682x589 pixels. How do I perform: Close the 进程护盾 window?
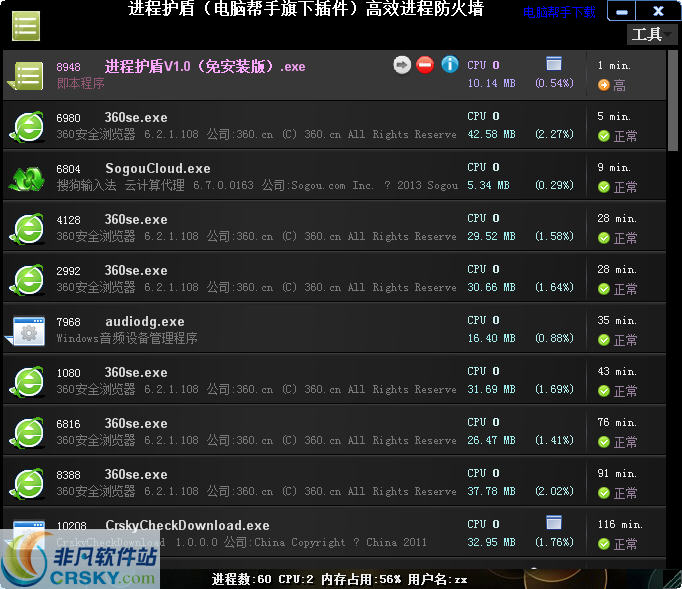point(658,11)
